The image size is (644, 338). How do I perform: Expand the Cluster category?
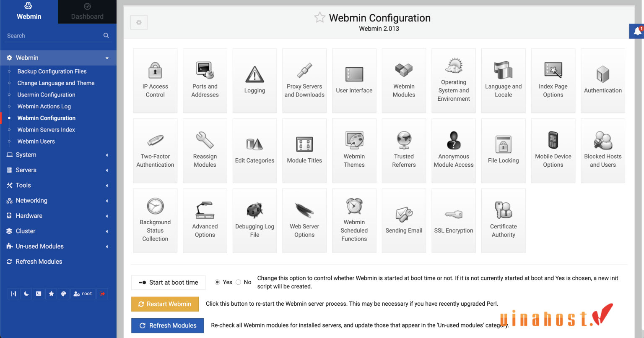pos(58,231)
